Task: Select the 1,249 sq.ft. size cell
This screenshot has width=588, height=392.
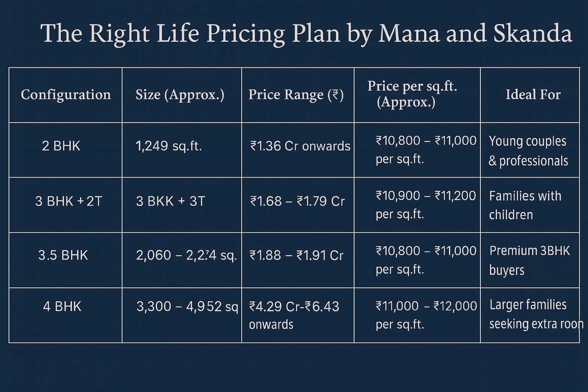Action: (x=168, y=146)
